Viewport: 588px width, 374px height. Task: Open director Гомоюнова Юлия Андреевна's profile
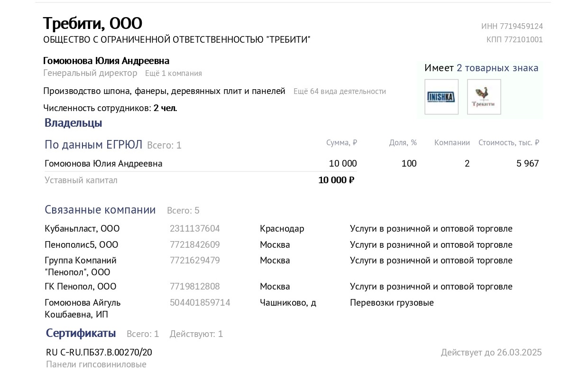tap(106, 61)
